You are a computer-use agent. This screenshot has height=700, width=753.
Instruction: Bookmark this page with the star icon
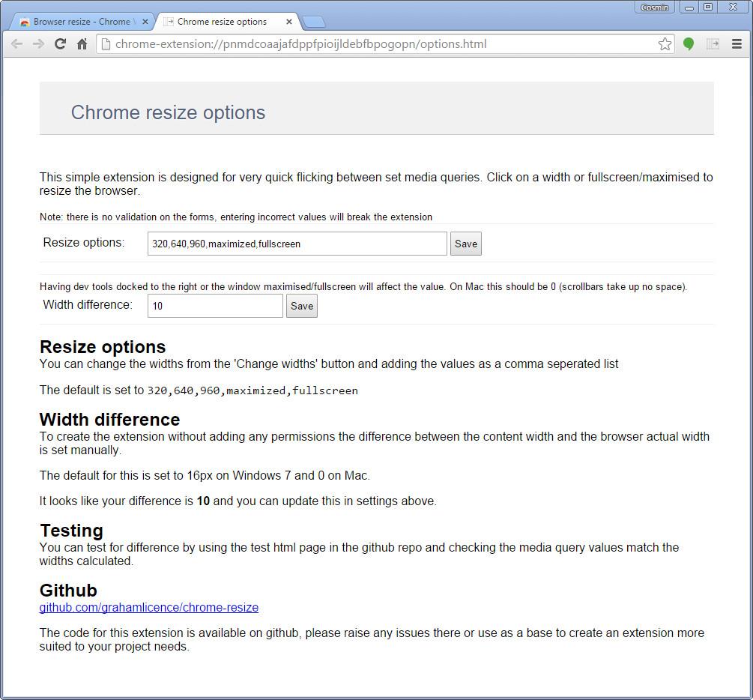point(665,44)
